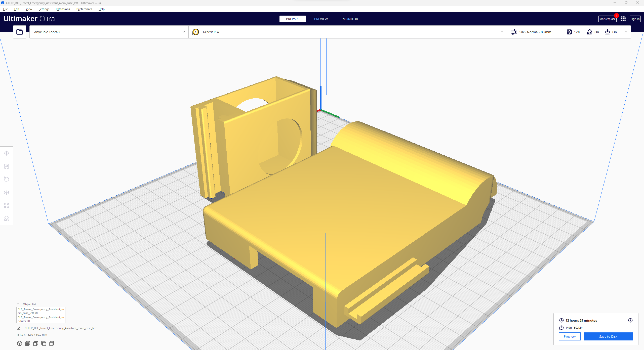Viewport: 644px width, 350px height.
Task: Click the extruder 1 material indicator
Action: click(196, 32)
